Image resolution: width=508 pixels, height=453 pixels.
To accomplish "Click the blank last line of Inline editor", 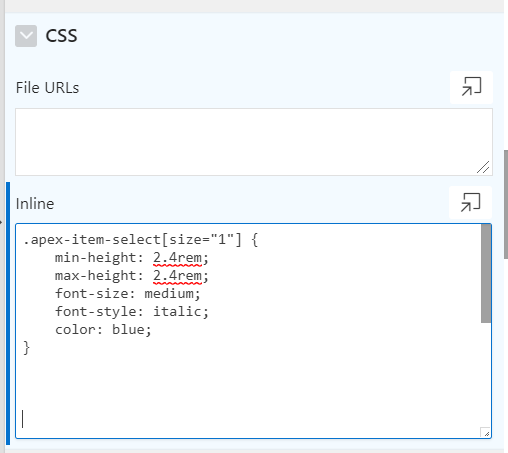I will pyautogui.click(x=248, y=419).
